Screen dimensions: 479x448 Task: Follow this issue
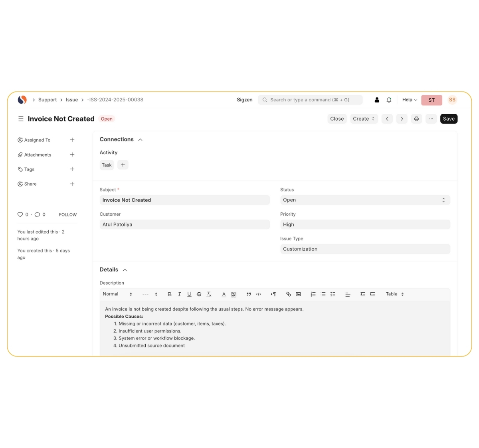pyautogui.click(x=68, y=215)
